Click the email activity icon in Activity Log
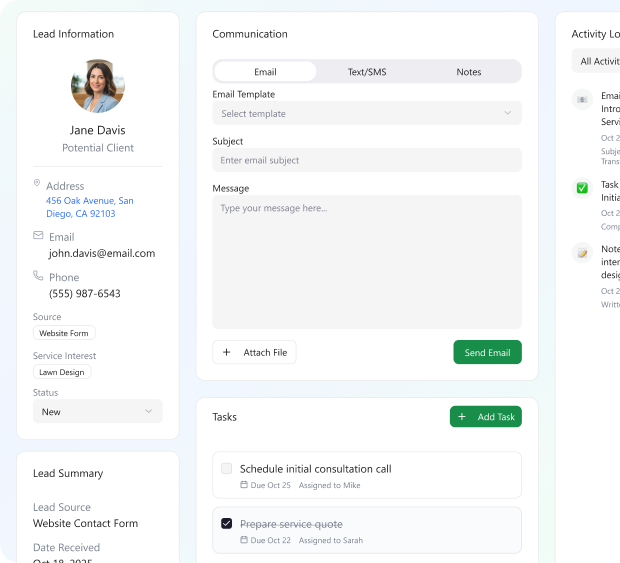The image size is (620, 563). tap(582, 100)
